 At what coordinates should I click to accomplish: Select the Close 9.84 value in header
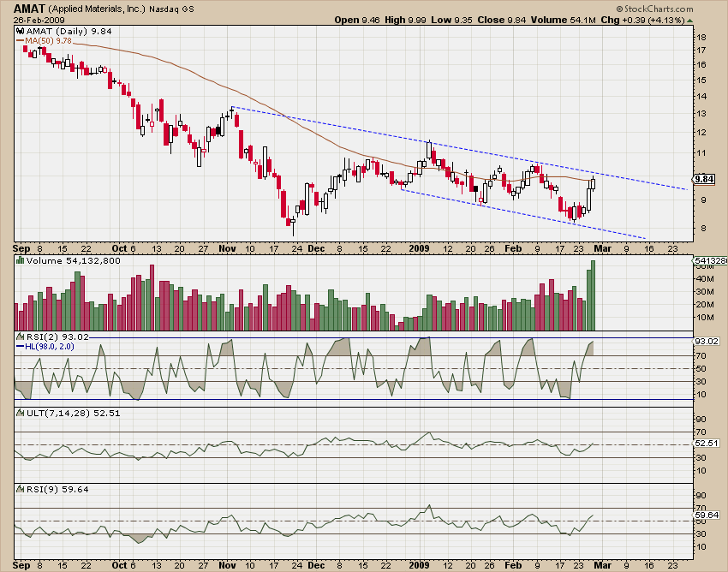[502, 20]
